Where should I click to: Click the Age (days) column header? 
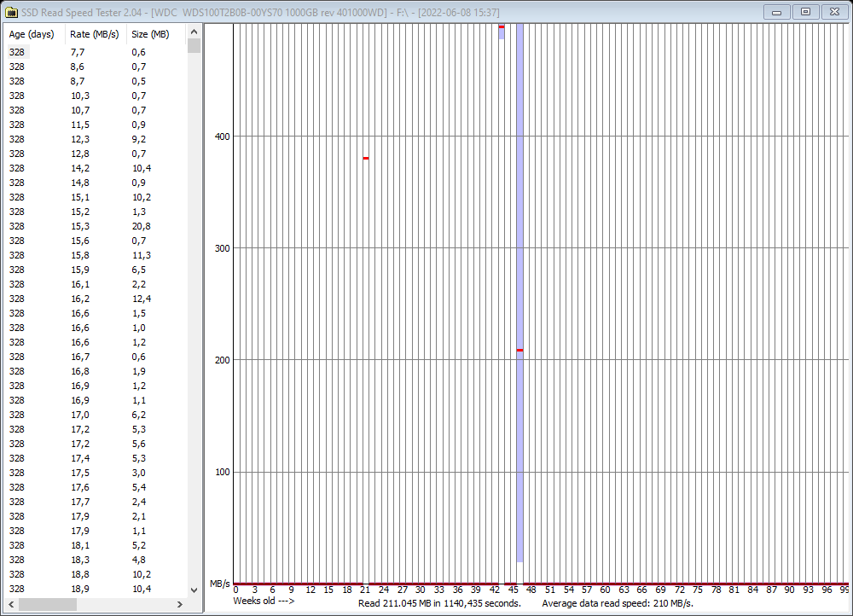34,34
